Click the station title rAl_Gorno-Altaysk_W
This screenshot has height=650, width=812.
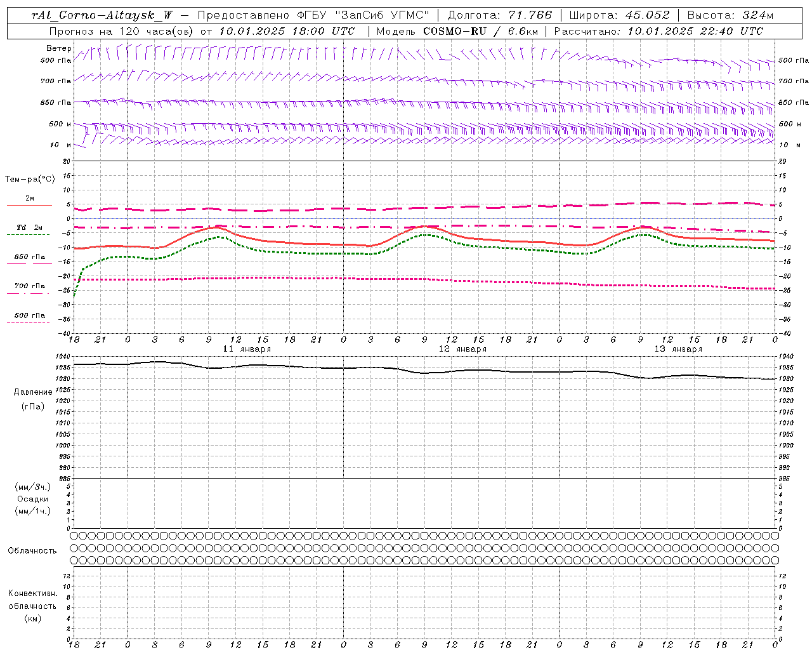click(x=101, y=15)
